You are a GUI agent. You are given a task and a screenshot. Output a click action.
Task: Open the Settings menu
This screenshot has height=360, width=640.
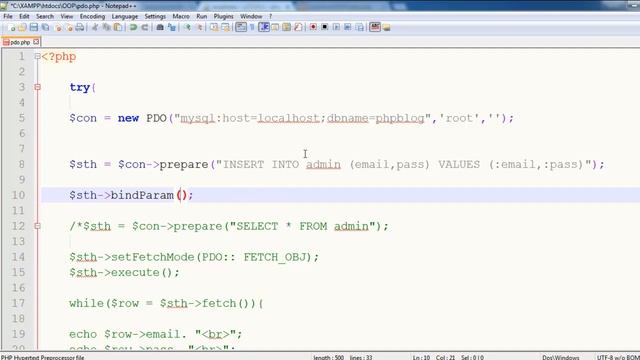pos(155,16)
